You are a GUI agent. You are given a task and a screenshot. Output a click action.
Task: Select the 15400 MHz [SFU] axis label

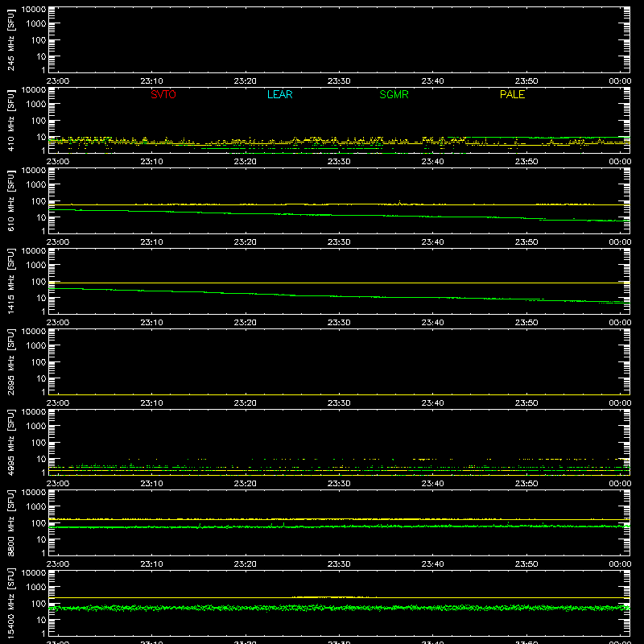10,603
